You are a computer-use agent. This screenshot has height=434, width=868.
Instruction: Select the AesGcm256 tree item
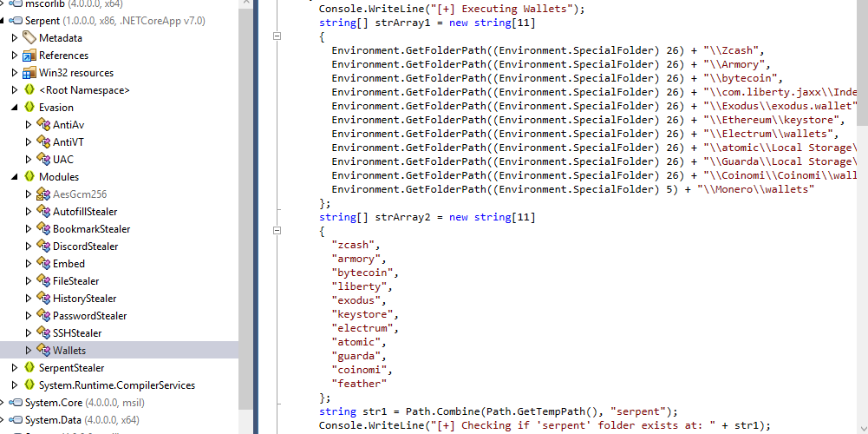(x=80, y=194)
